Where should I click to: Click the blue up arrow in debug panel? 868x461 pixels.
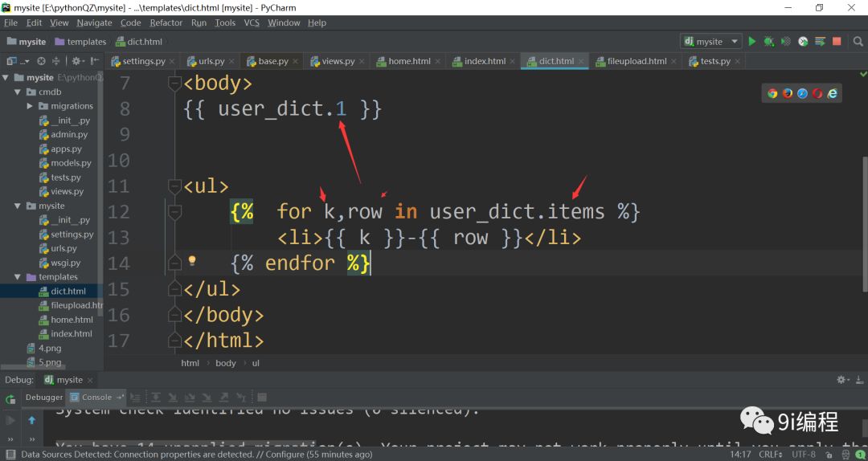(32, 420)
